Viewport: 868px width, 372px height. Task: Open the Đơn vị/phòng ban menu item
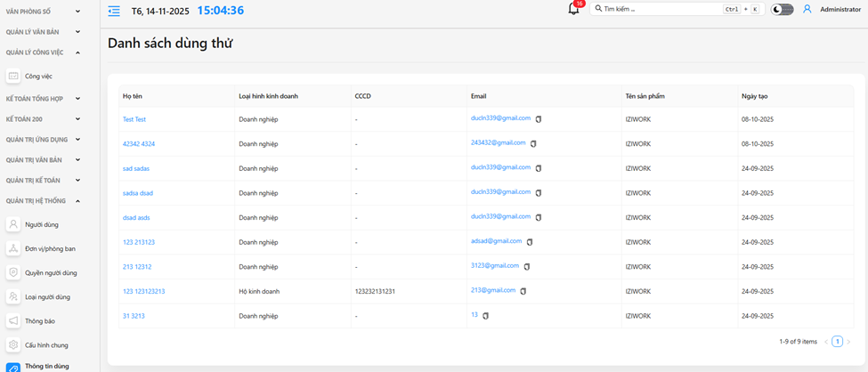(x=50, y=249)
